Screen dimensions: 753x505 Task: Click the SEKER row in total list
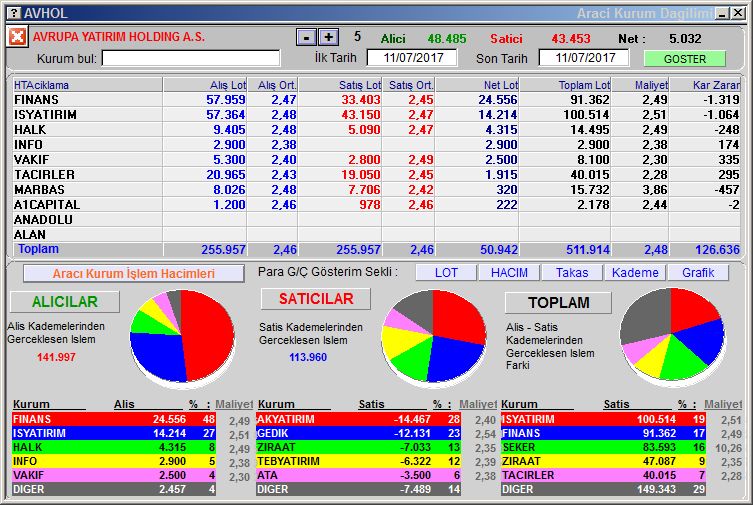pyautogui.click(x=603, y=447)
